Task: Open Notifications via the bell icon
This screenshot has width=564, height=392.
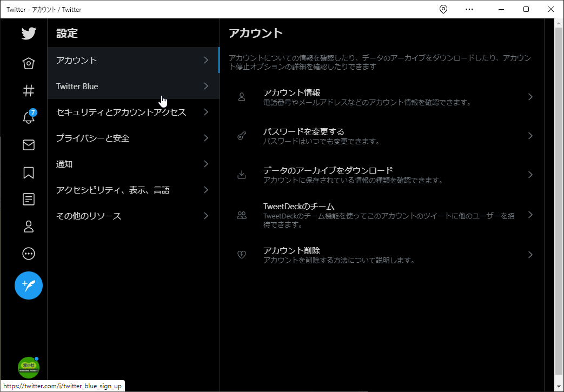Action: (28, 118)
